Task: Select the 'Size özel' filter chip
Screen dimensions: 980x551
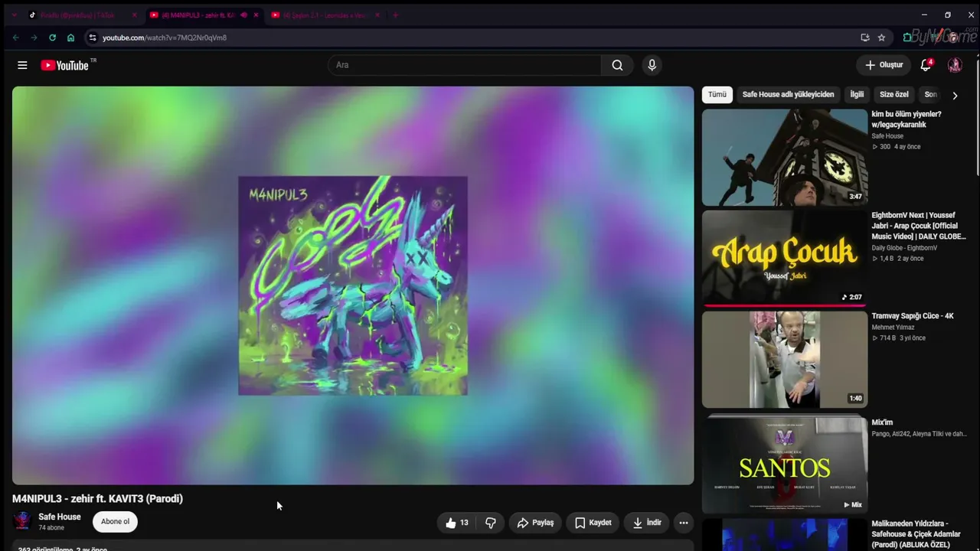Action: coord(893,95)
